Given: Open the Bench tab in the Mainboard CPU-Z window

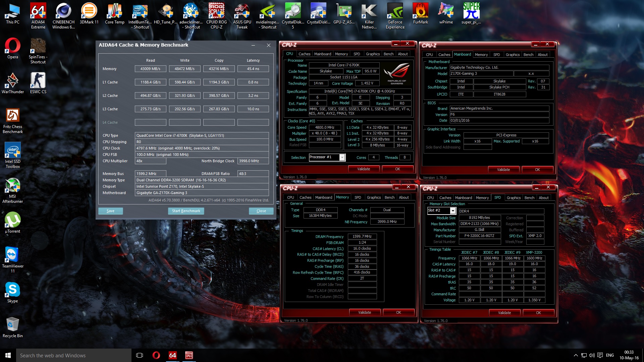Looking at the screenshot, I should (528, 55).
